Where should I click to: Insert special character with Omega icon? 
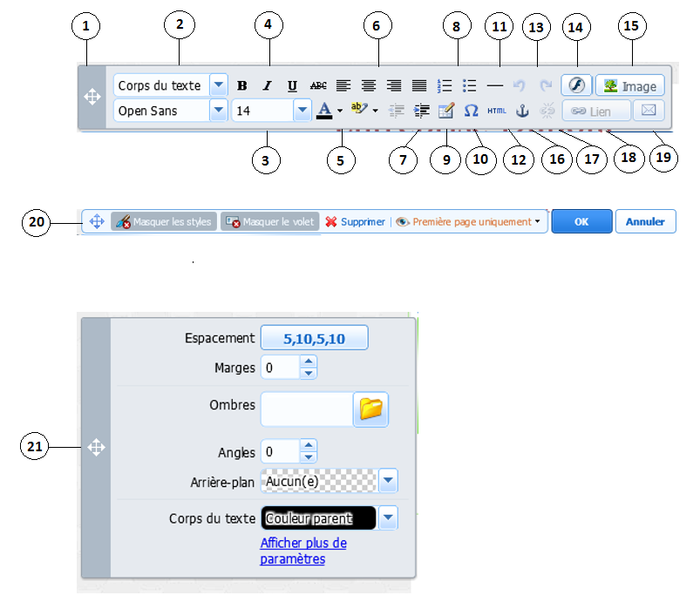471,111
